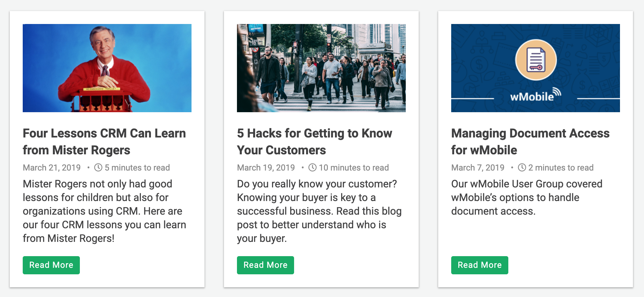Select the March 19, 2019 date text
This screenshot has height=297, width=644.
pos(266,168)
